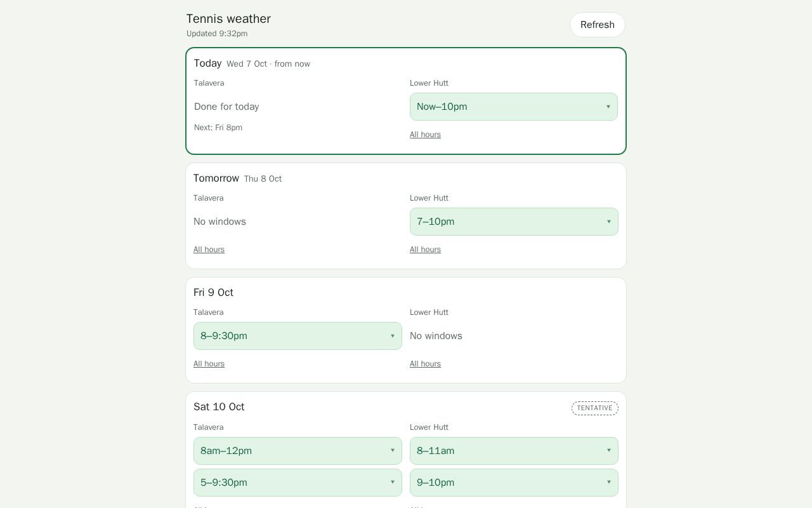The height and width of the screenshot is (508, 812).
Task: View All hours for Friday's Lower Hutt
Action: (x=425, y=364)
